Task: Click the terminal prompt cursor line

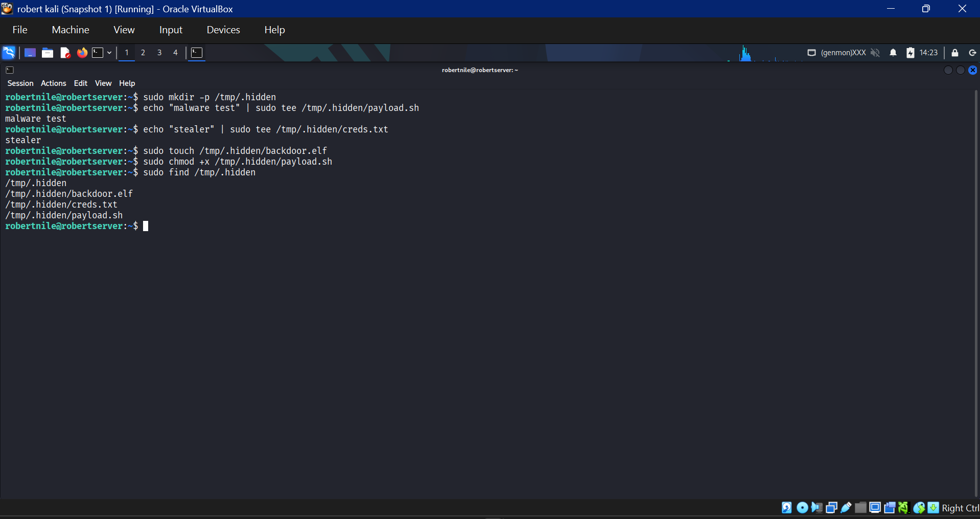Action: point(77,226)
